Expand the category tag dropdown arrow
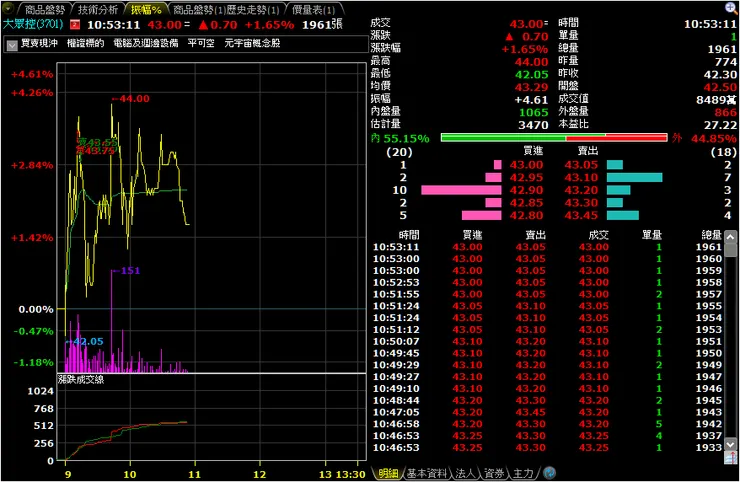 [12, 45]
